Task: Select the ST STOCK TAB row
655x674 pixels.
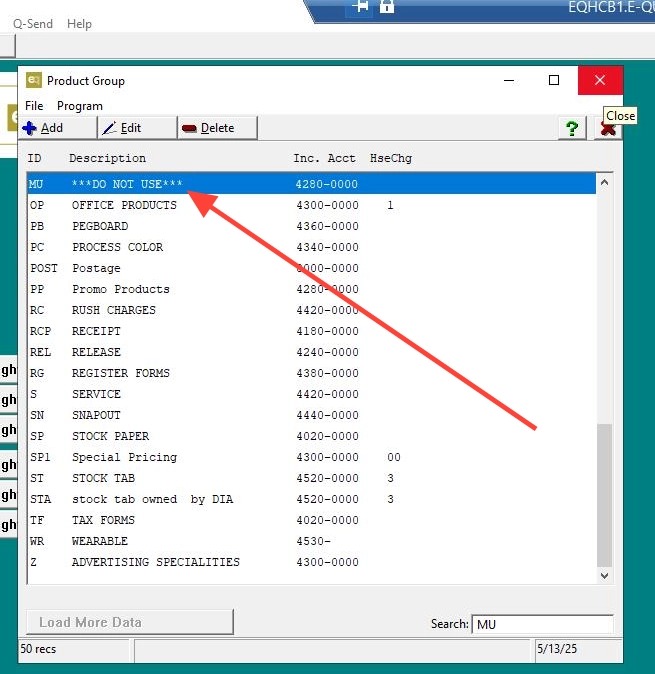Action: [312, 478]
